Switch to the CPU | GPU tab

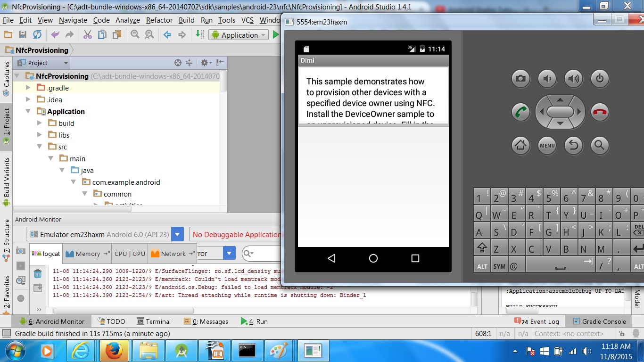pyautogui.click(x=130, y=254)
